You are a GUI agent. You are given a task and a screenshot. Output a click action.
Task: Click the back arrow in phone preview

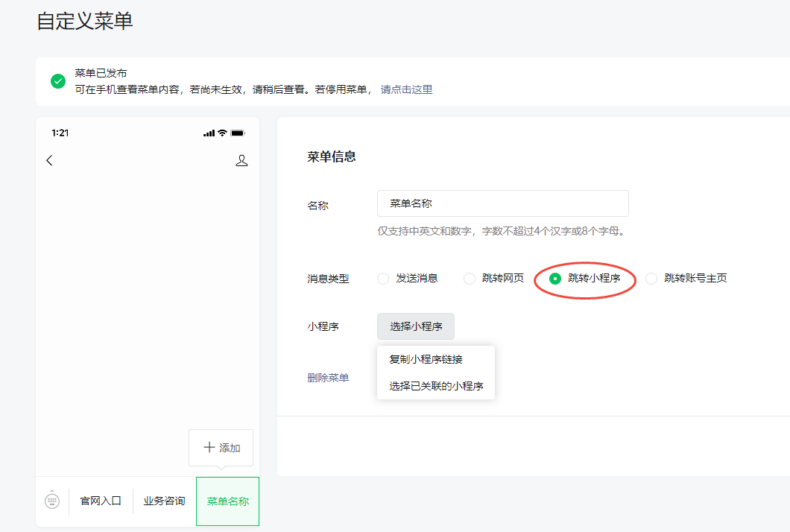point(49,159)
